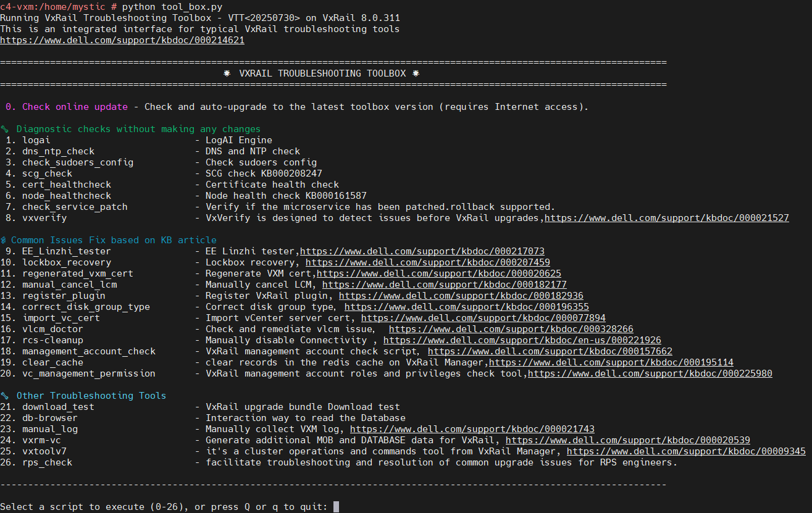Click the 'scg_check' script name
The image size is (812, 513).
47,173
